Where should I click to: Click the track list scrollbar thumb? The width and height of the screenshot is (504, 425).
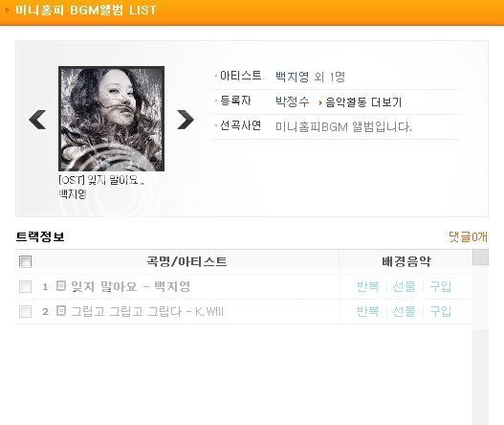tap(480, 257)
